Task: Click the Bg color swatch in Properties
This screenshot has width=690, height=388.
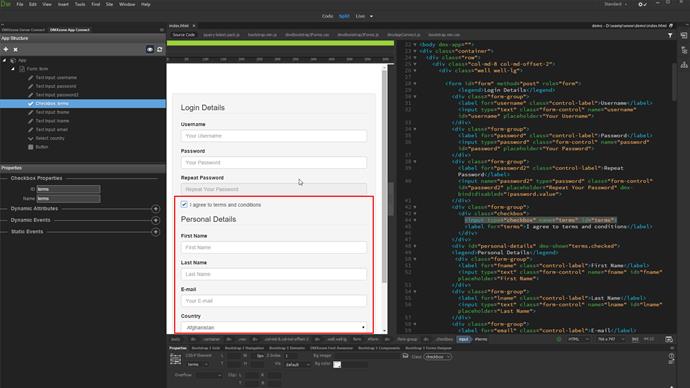Action: point(337,365)
